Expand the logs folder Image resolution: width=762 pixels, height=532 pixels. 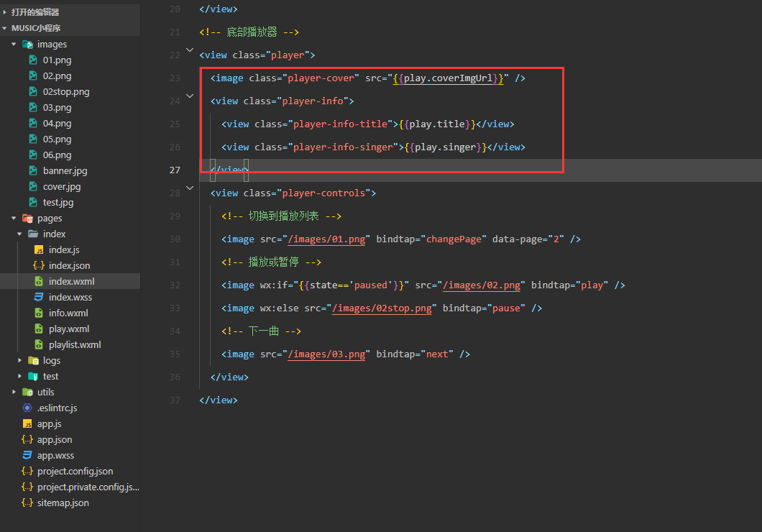coord(19,361)
